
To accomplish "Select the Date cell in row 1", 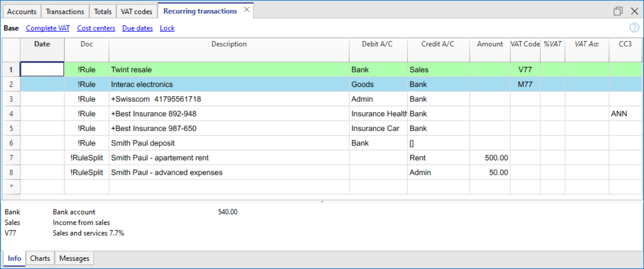I will [x=42, y=69].
